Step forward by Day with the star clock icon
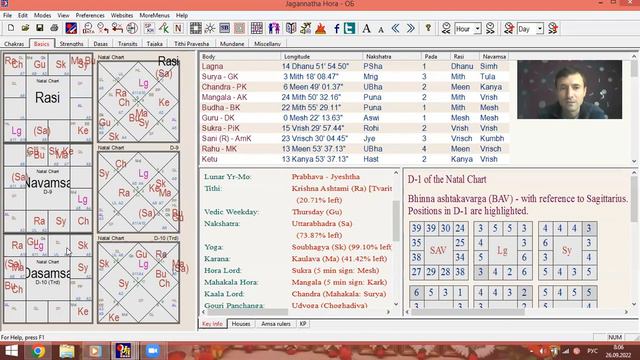The width and height of the screenshot is (640, 360). coord(553,28)
